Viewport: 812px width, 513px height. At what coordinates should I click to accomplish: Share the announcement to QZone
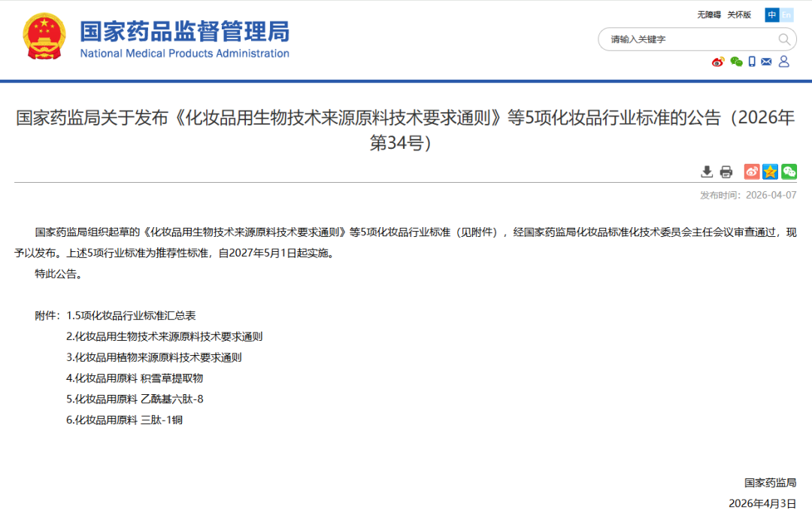770,172
